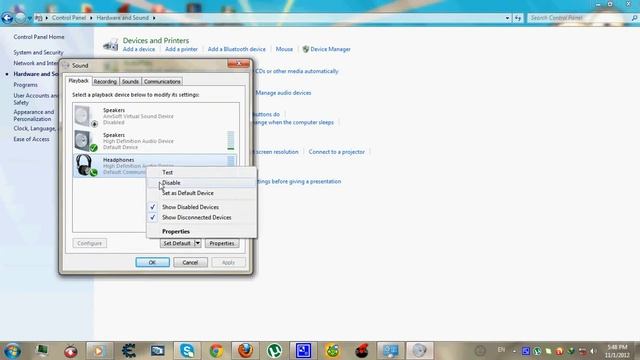
Task: Expand the Control Panel breadcrumb arrow
Action: click(91, 18)
